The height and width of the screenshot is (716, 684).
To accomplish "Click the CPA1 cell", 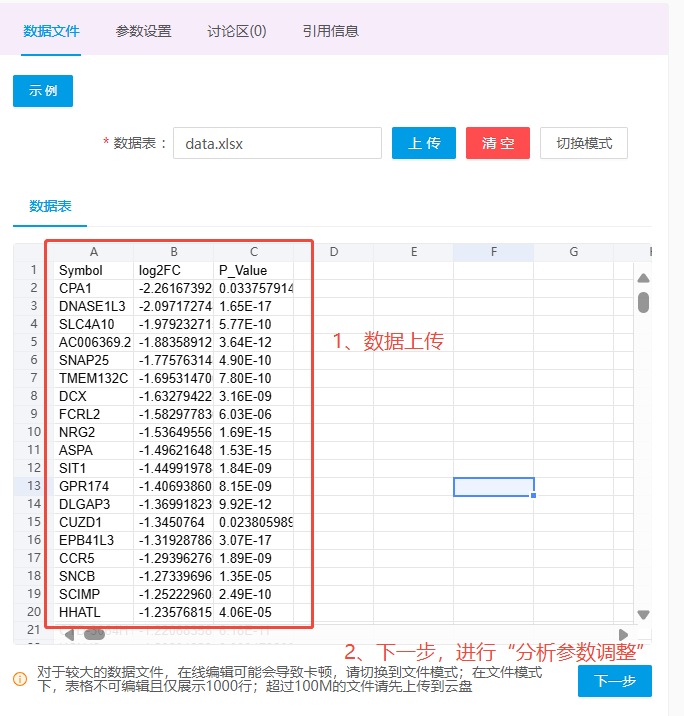I will 94,288.
